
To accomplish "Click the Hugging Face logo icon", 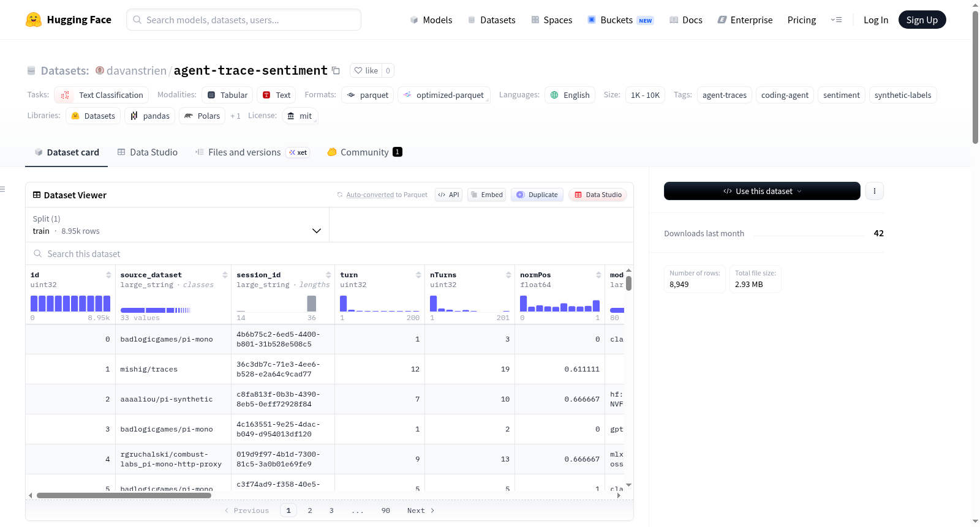I will pos(34,20).
